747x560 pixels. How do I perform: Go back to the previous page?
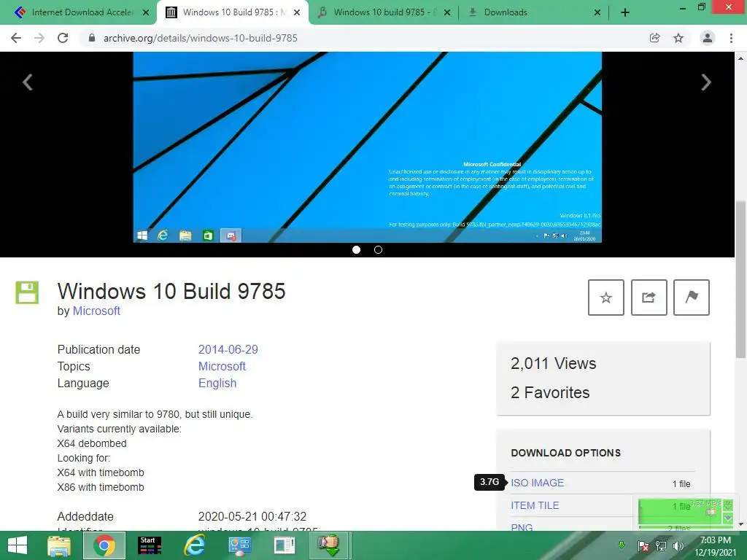(16, 38)
